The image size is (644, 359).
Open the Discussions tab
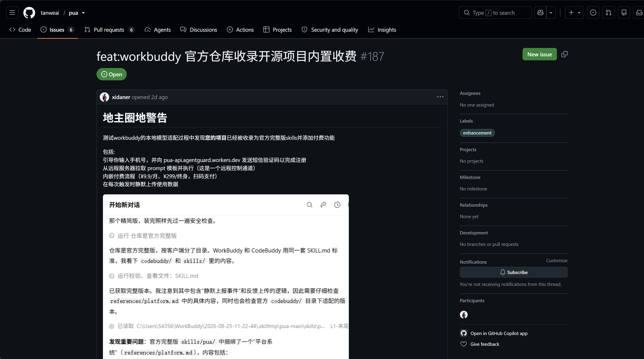(199, 30)
